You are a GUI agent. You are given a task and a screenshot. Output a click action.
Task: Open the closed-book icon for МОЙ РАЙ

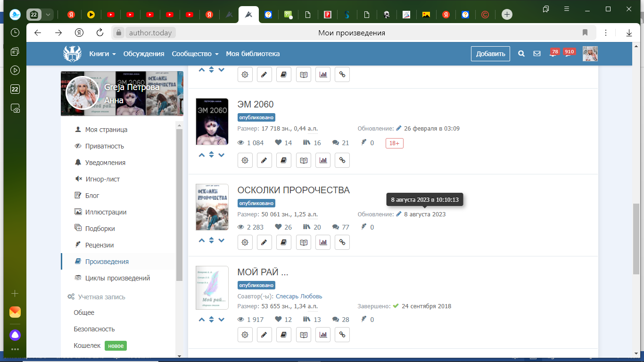(x=284, y=335)
